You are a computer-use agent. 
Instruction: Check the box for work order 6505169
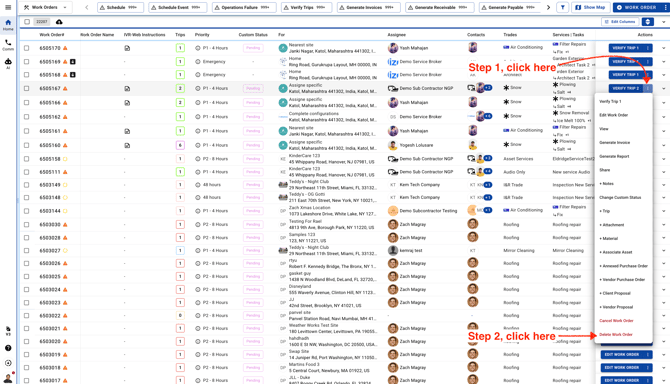(26, 62)
